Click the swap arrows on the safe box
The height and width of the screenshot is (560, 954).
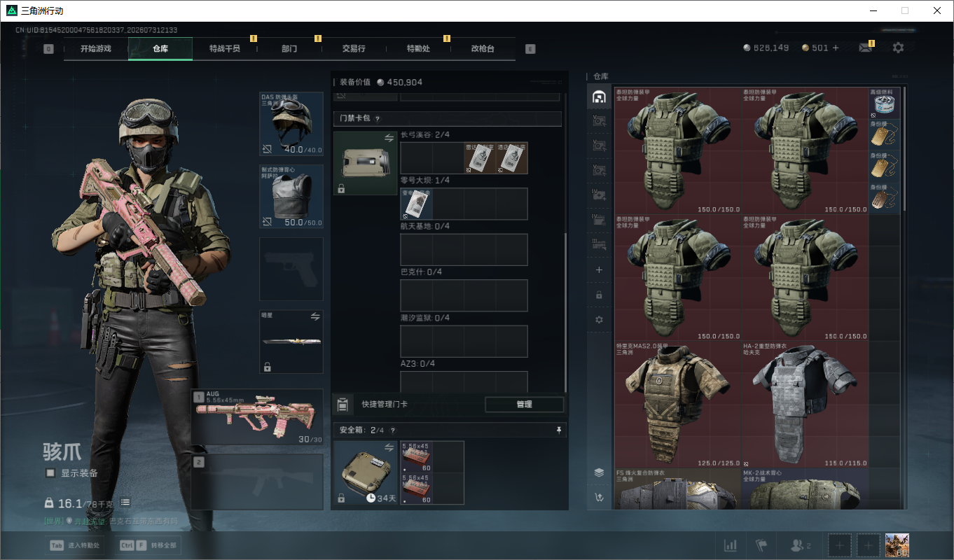coord(389,447)
